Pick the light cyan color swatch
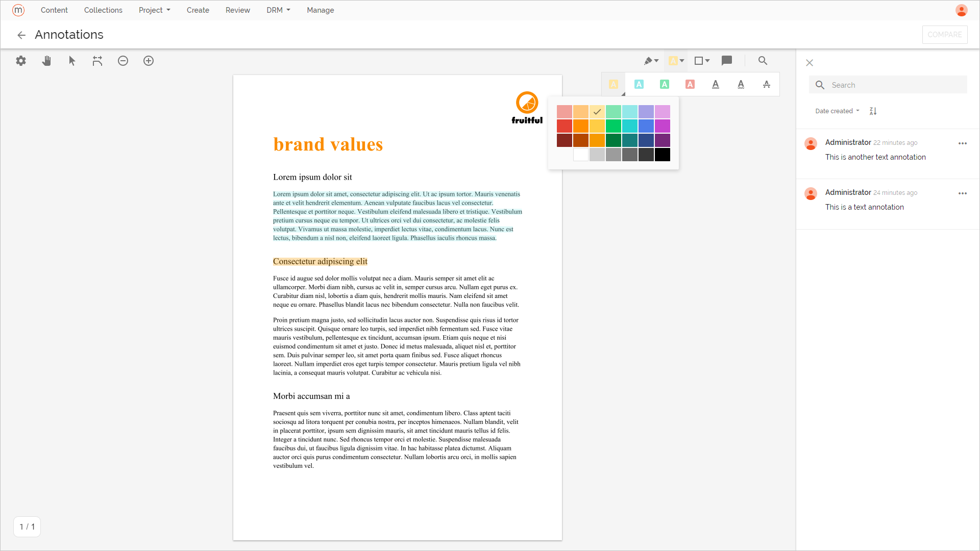 point(630,112)
